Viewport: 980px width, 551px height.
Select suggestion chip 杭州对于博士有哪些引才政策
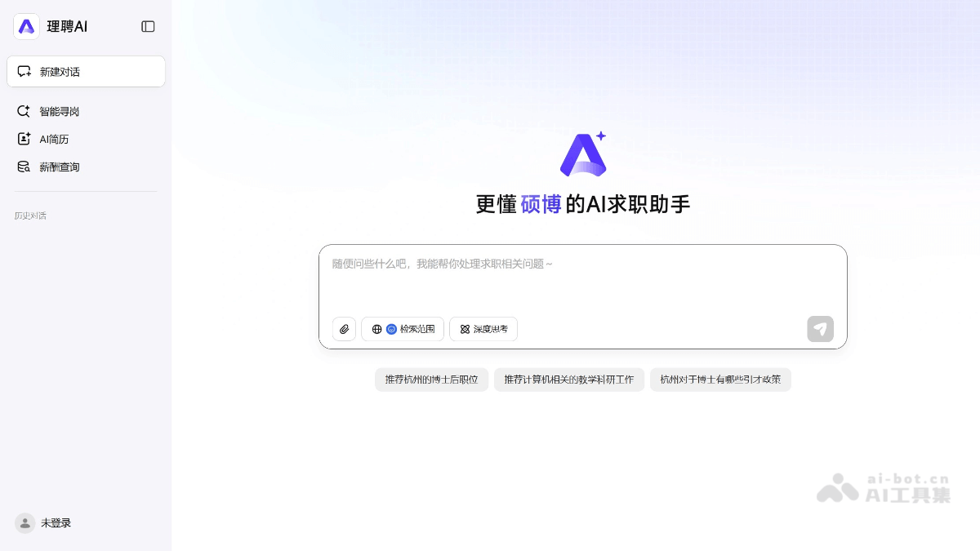point(720,380)
